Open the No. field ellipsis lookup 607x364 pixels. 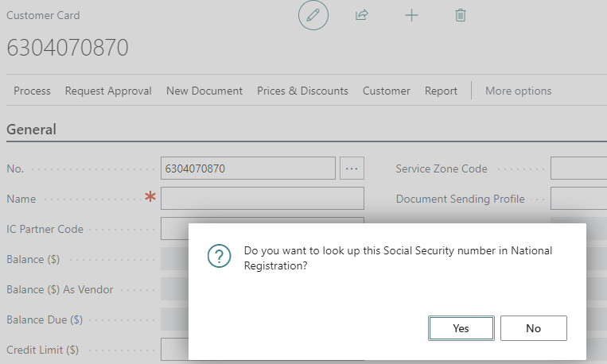pos(352,168)
